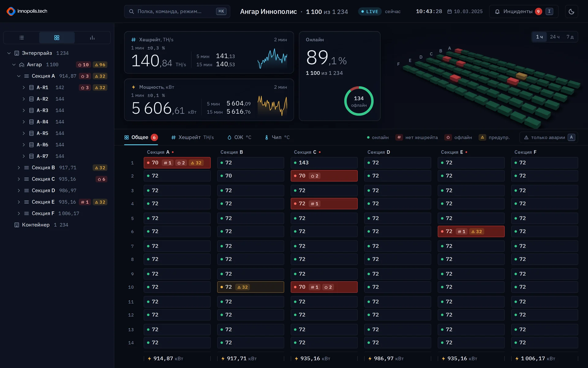Click the Ангар home icon in tree
This screenshot has width=588, height=368.
point(21,65)
